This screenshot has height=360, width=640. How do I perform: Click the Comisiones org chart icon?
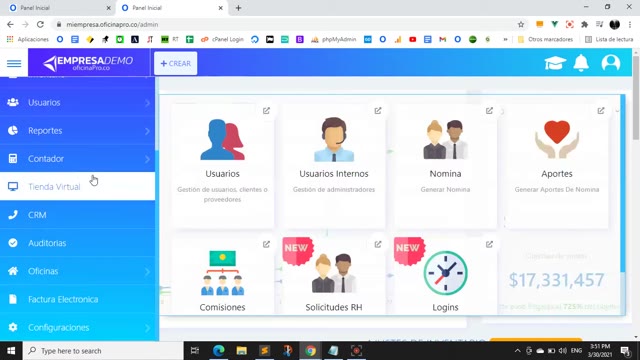tap(222, 273)
